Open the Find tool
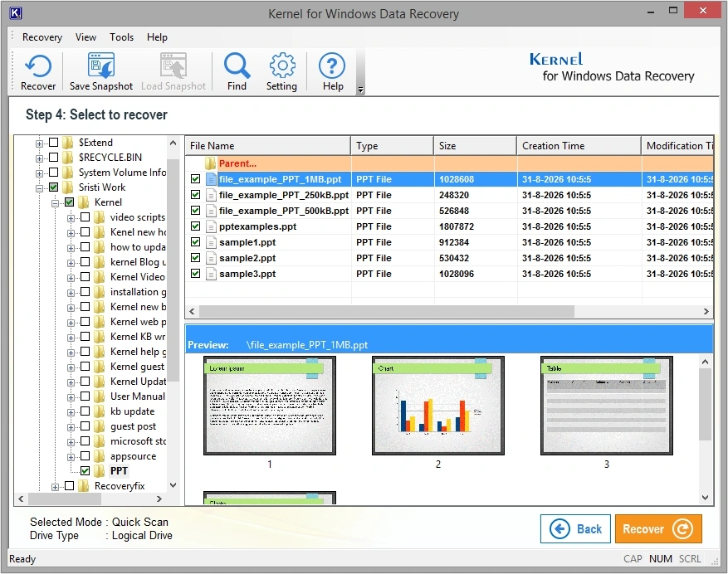The image size is (728, 574). tap(237, 72)
